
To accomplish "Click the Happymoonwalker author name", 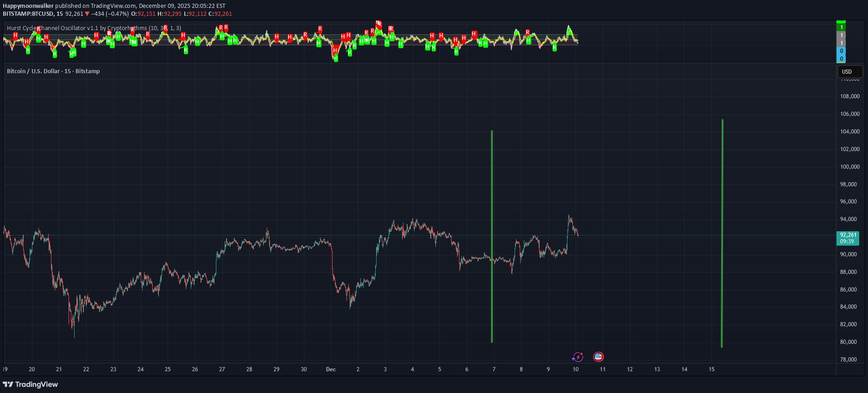I will tap(28, 6).
